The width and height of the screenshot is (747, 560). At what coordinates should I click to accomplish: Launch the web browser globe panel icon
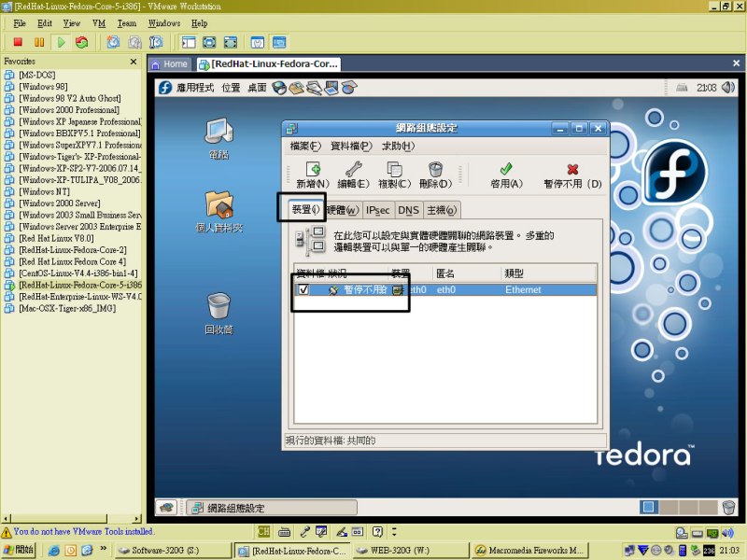coord(279,88)
